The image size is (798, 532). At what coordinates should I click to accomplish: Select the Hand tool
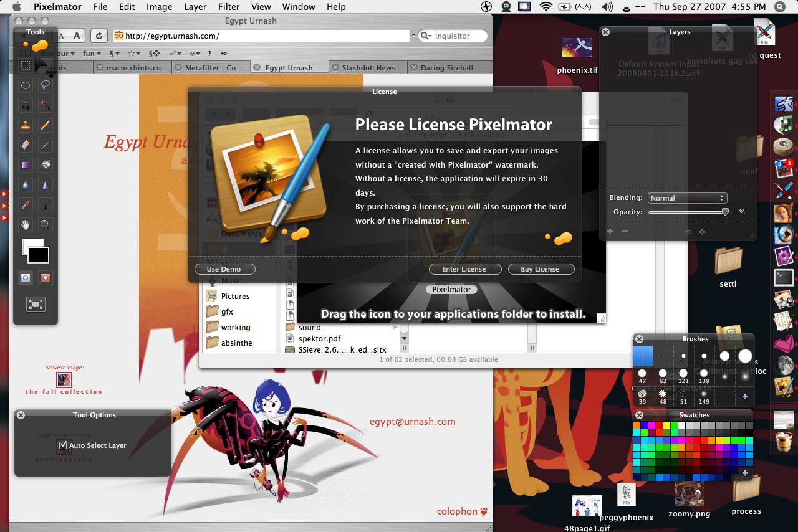26,224
